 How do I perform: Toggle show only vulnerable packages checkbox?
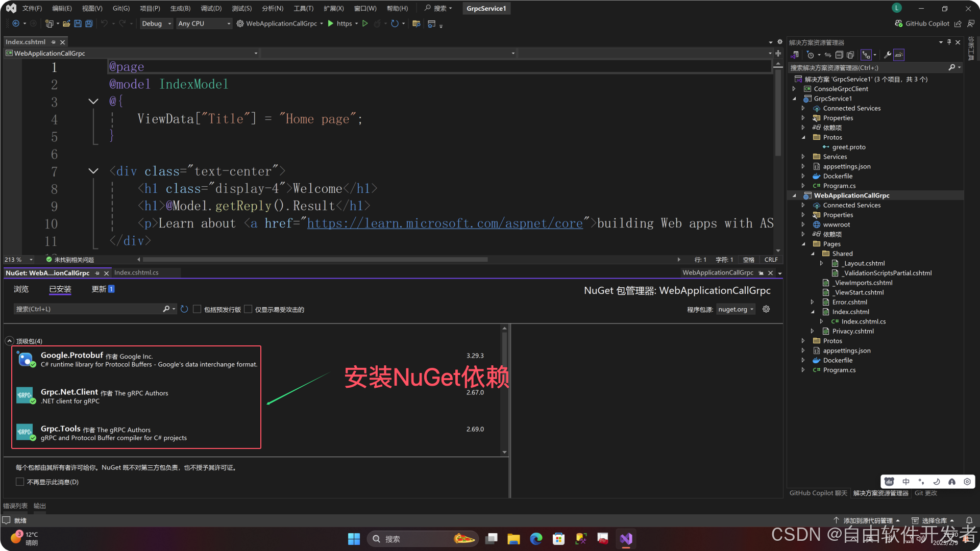click(248, 309)
